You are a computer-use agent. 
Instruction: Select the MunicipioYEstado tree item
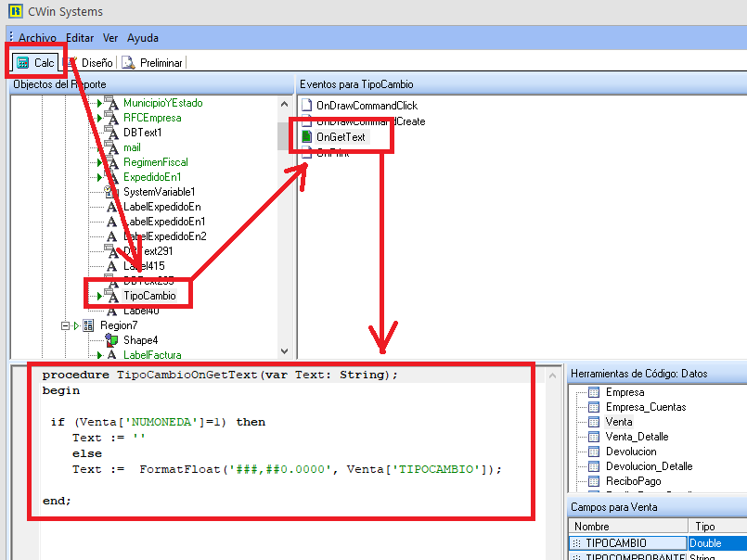pyautogui.click(x=162, y=103)
